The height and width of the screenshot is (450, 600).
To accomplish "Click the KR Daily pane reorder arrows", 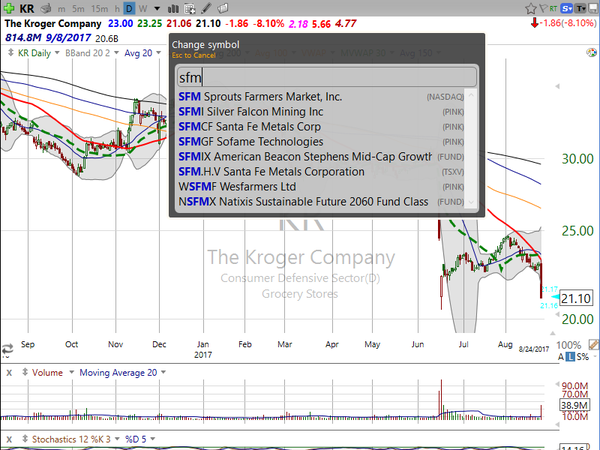I will pyautogui.click(x=11, y=53).
